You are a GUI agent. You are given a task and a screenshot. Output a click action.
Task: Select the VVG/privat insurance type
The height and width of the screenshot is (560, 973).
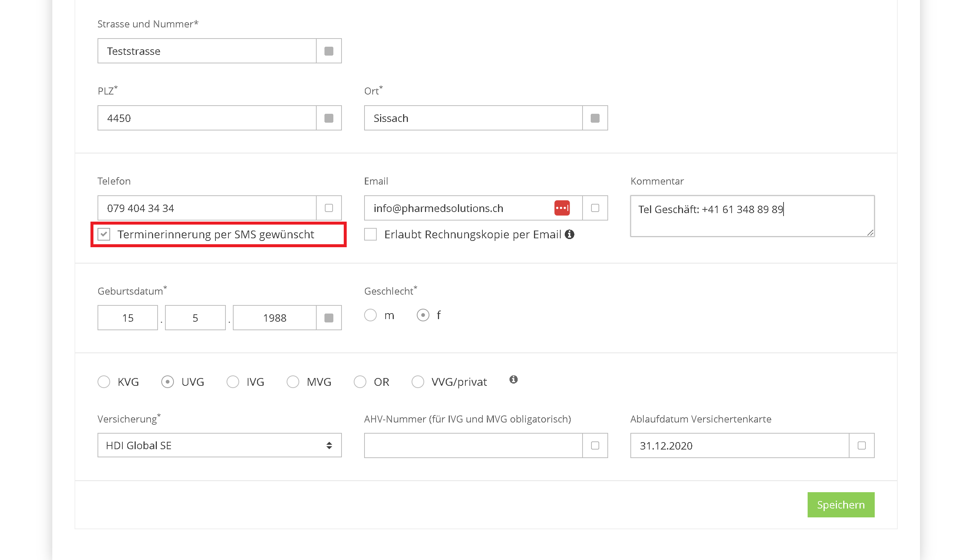click(x=418, y=381)
